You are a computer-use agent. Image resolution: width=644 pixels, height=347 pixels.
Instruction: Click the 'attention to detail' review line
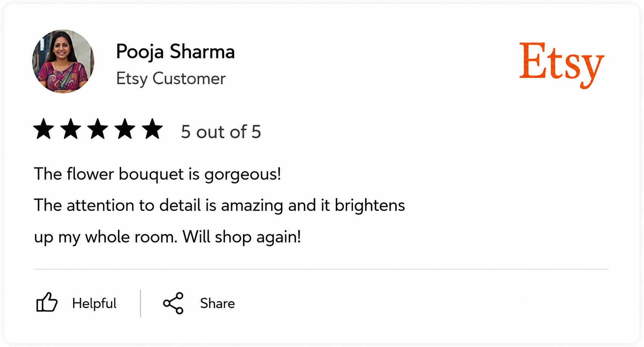[220, 206]
